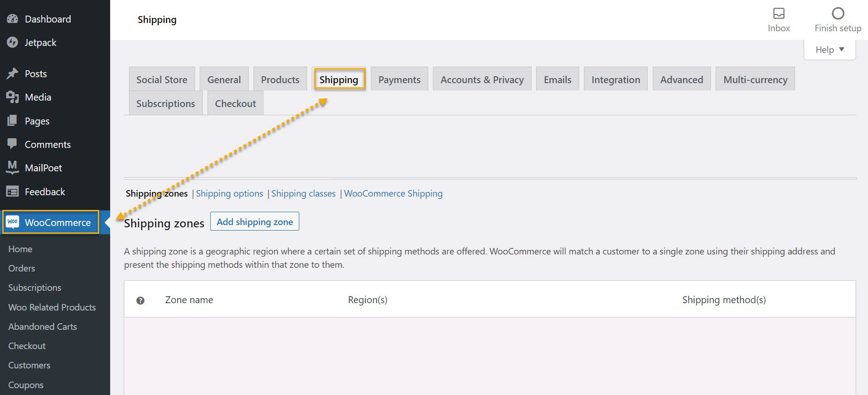Open the Accounts & Privacy tab
The height and width of the screenshot is (395, 868).
482,79
